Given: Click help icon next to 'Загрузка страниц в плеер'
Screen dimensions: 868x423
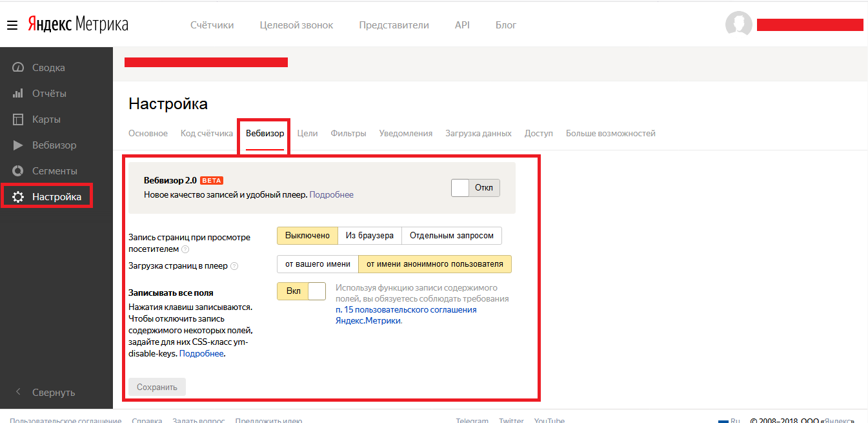Looking at the screenshot, I should tap(234, 265).
